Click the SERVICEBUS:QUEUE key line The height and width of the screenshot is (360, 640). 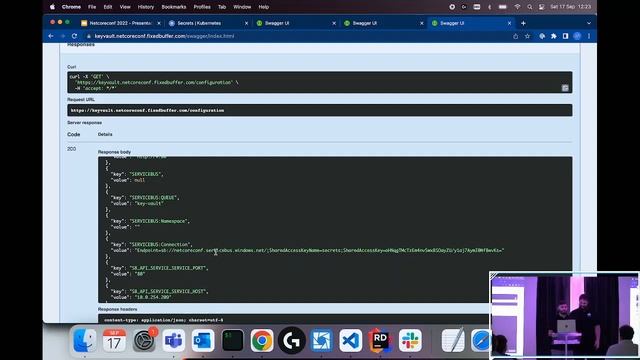point(144,198)
